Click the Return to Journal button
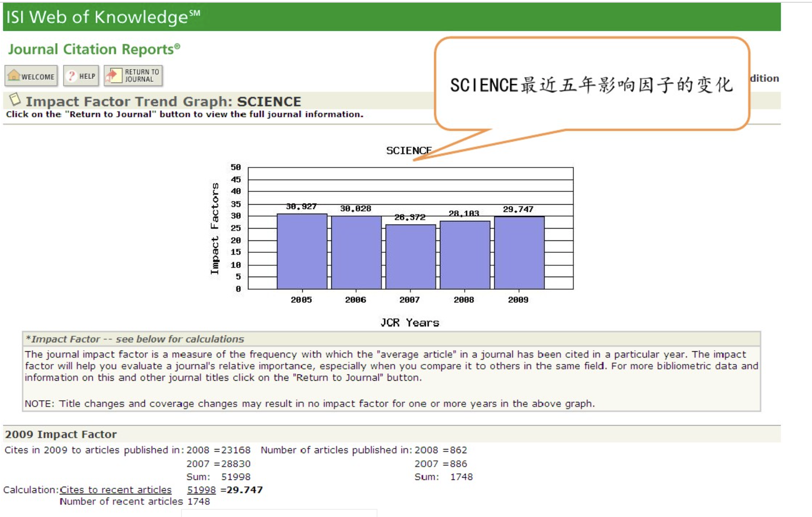812x517 pixels. point(134,76)
